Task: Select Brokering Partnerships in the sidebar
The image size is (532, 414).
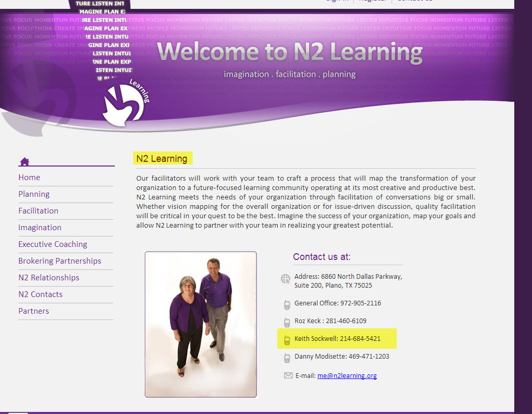Action: click(60, 261)
